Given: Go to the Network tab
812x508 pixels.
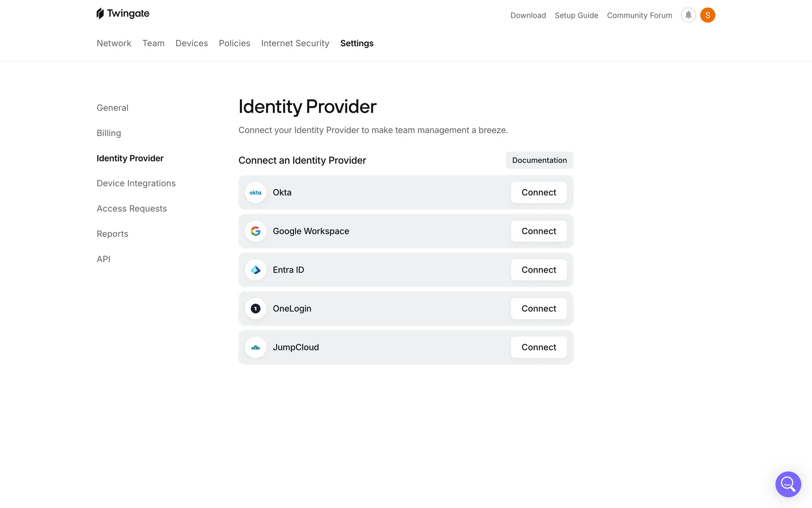Looking at the screenshot, I should (114, 43).
